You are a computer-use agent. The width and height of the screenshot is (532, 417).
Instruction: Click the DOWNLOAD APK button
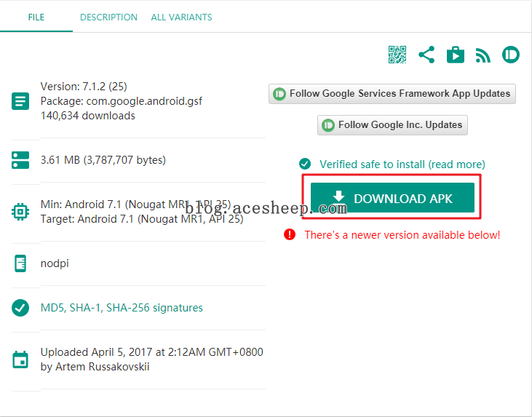392,198
